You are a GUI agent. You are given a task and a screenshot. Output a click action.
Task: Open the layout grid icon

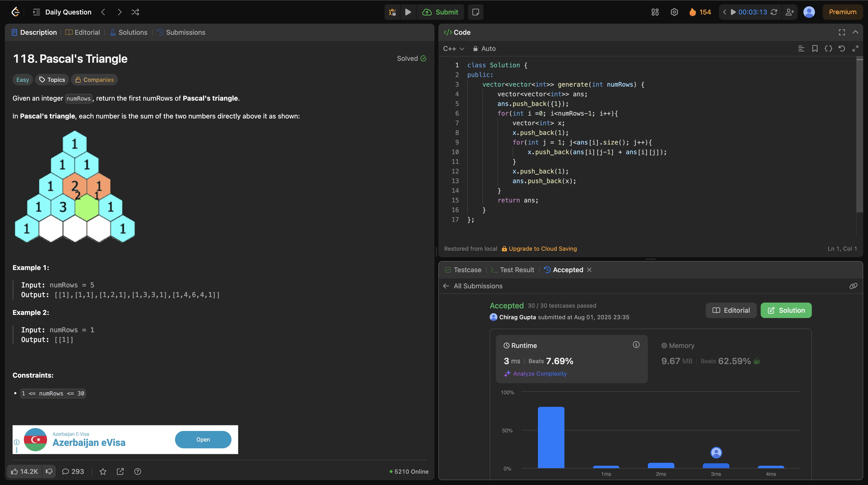655,12
